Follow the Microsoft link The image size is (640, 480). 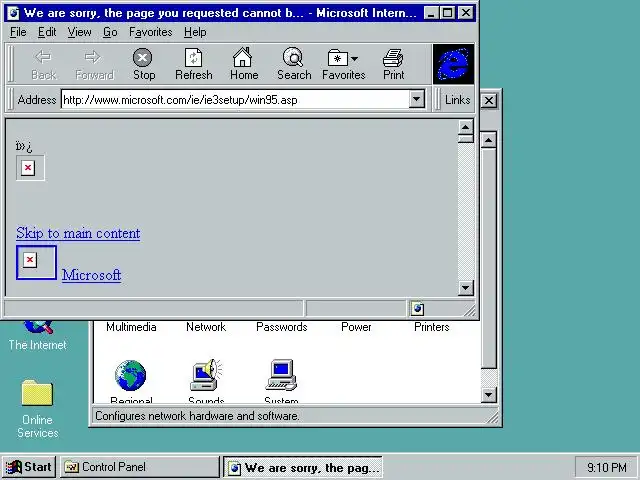[91, 275]
